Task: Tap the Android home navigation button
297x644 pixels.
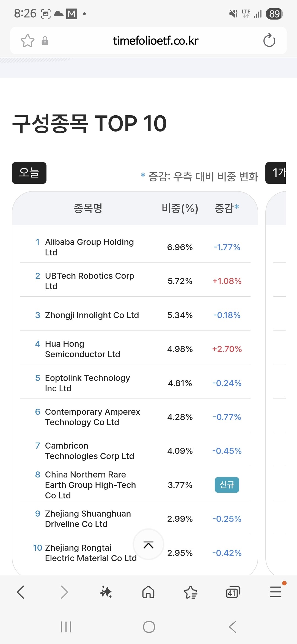Action: [x=149, y=627]
